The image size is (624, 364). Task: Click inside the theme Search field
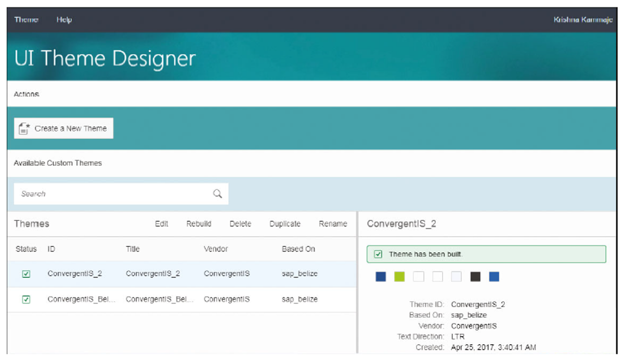tap(104, 193)
